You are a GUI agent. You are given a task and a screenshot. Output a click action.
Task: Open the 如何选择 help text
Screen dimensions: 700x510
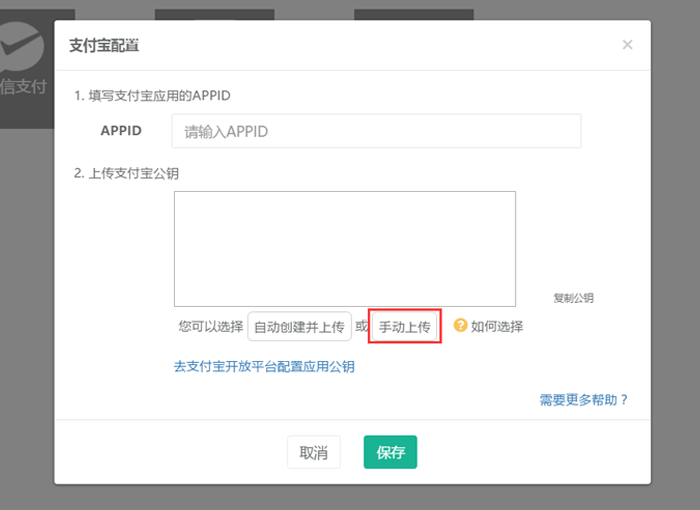coord(497,326)
